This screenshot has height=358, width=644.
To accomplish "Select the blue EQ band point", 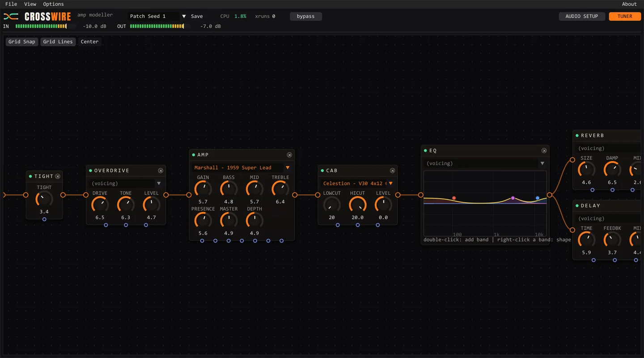I will pyautogui.click(x=538, y=198).
